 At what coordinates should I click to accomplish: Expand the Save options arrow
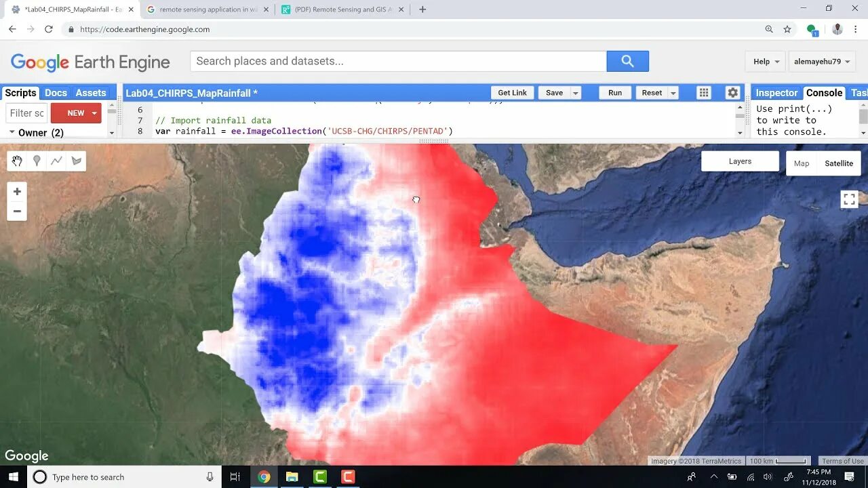[576, 93]
